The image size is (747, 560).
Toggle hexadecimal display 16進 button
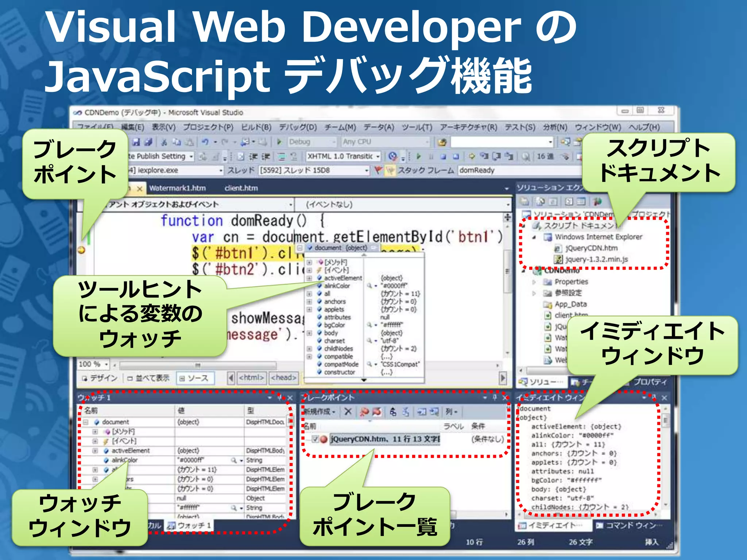(x=545, y=156)
